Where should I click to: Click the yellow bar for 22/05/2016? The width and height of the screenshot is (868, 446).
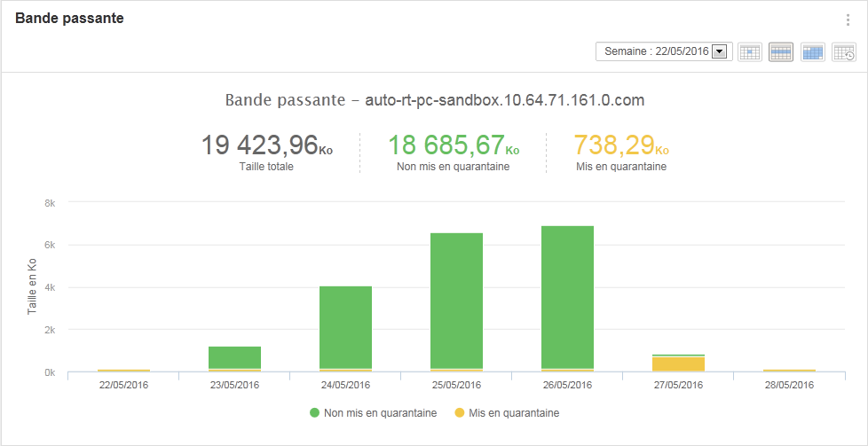click(123, 371)
